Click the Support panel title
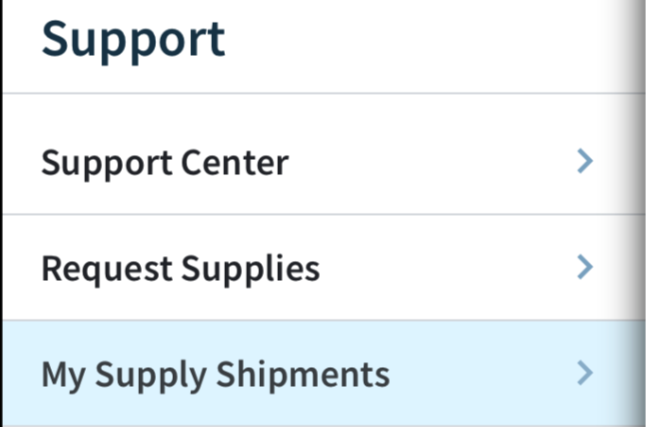 [x=133, y=41]
